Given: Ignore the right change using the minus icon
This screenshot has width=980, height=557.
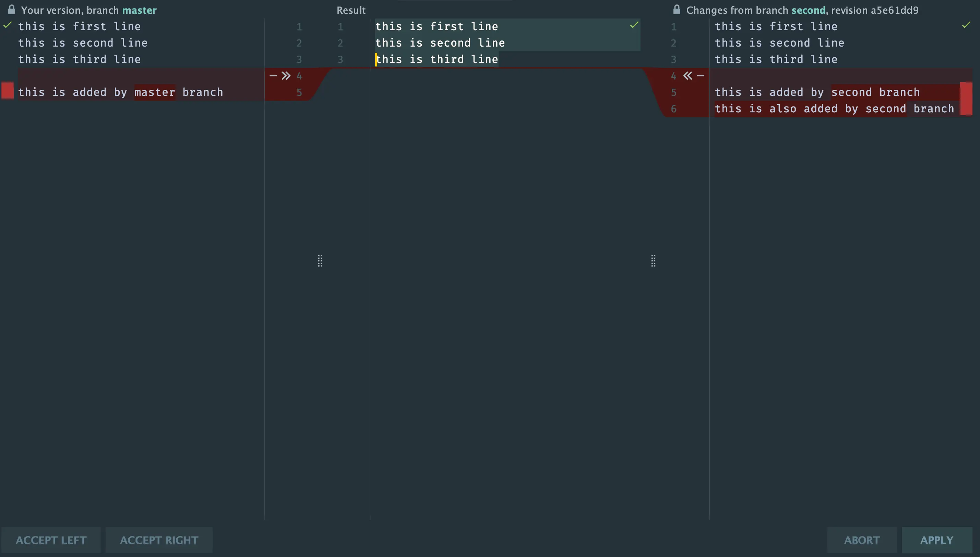Looking at the screenshot, I should point(701,76).
